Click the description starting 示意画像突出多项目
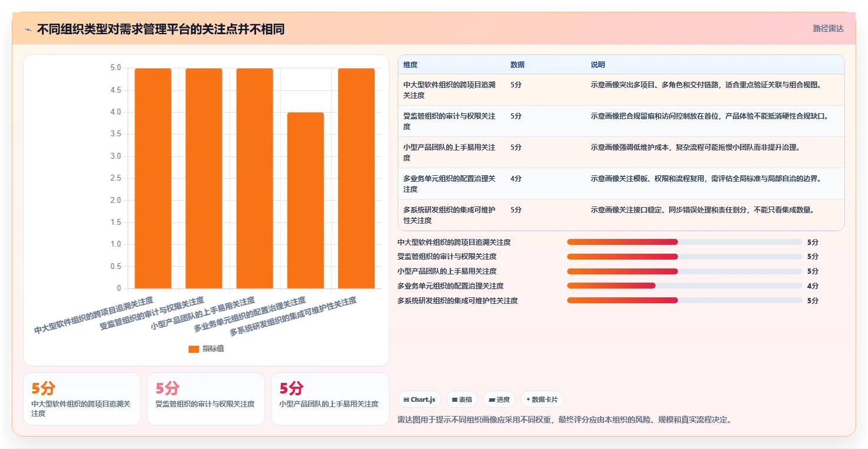Screen dimensions: 868x449 (706, 84)
